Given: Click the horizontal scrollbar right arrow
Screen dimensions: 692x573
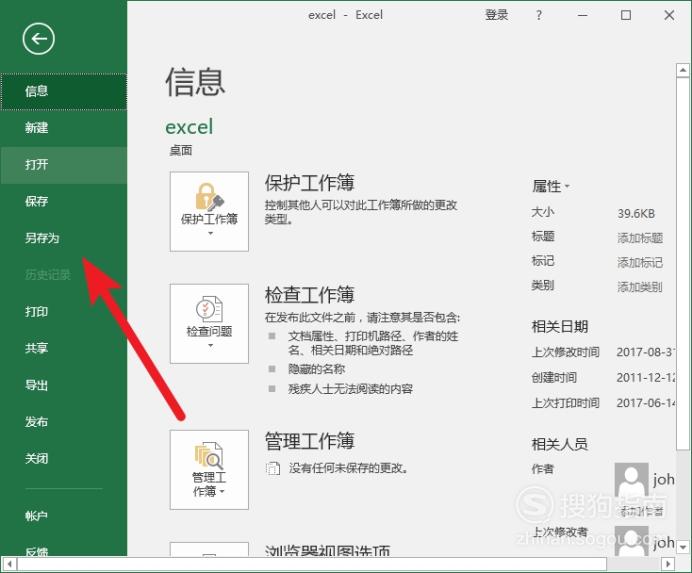Looking at the screenshot, I should (669, 564).
